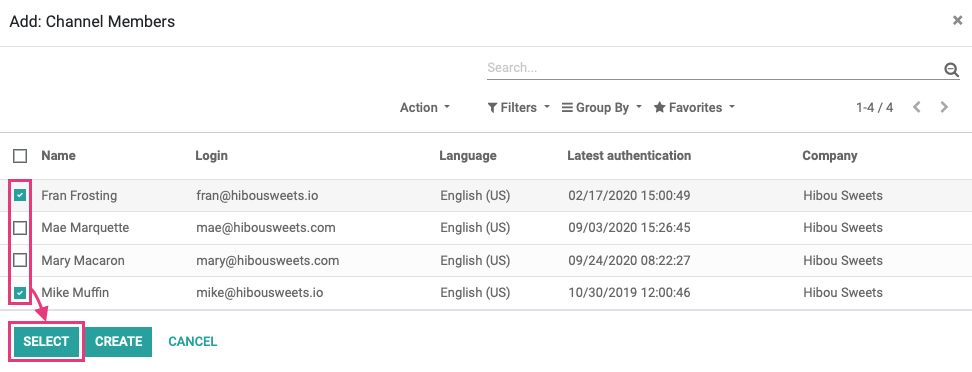Click the CREATE button
972x372 pixels.
point(118,342)
